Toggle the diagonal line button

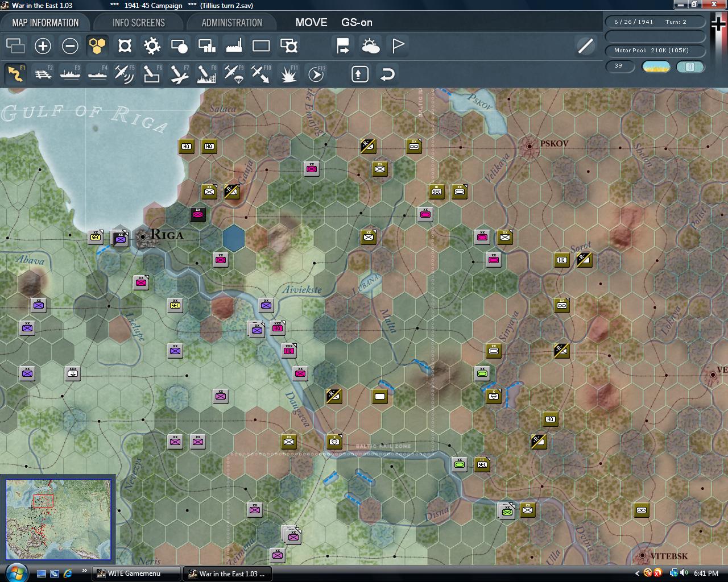pos(585,46)
